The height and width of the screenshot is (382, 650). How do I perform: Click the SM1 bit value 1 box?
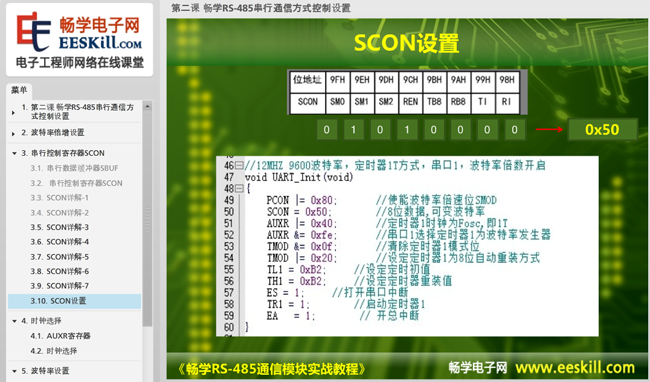(353, 130)
